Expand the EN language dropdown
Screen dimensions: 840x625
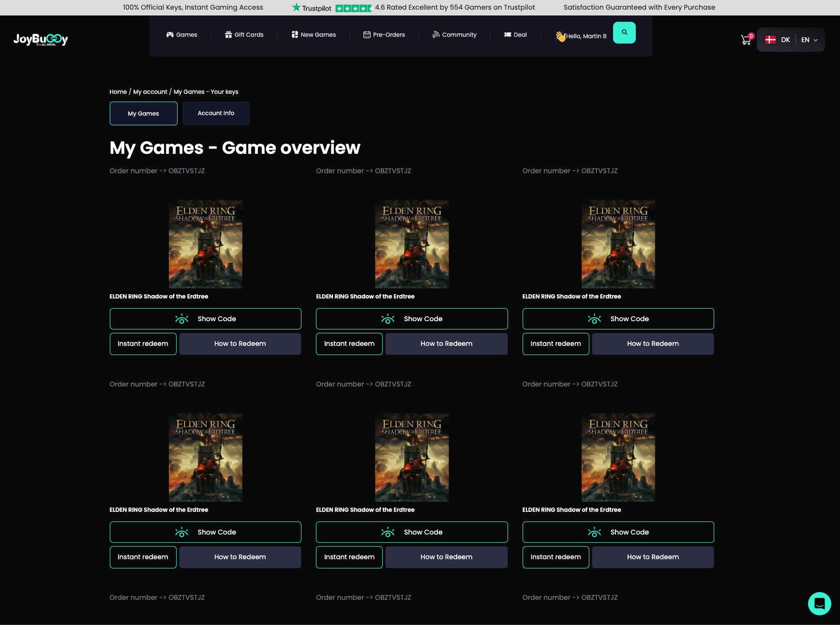(x=810, y=40)
